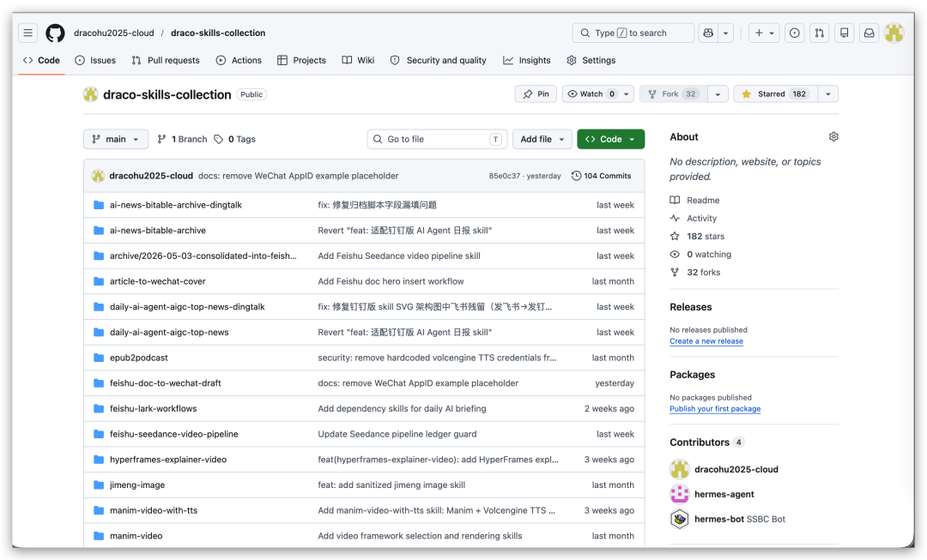
Task: Click the branch icon beside 1 Branch
Action: pyautogui.click(x=161, y=140)
